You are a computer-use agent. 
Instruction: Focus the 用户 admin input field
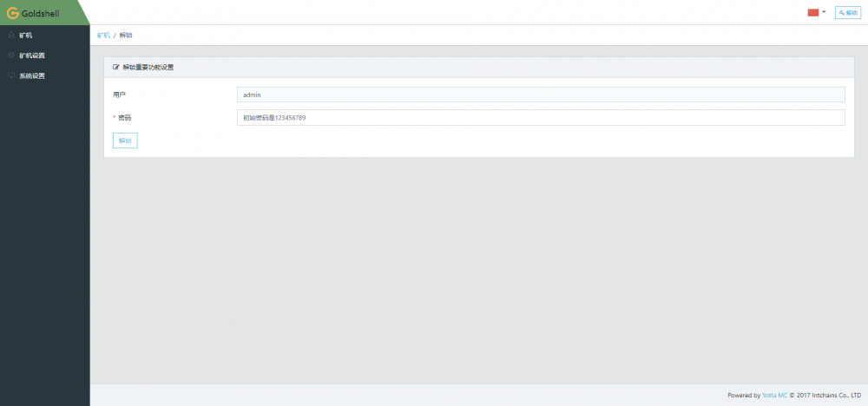coord(541,95)
